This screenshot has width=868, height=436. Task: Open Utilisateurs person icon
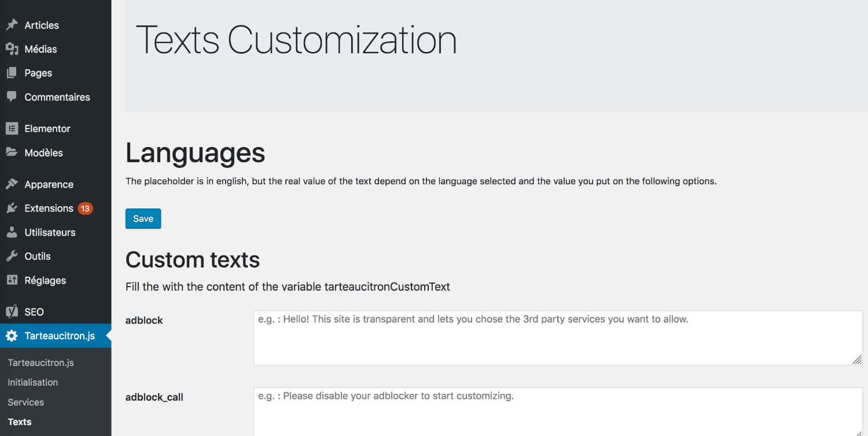(x=12, y=232)
